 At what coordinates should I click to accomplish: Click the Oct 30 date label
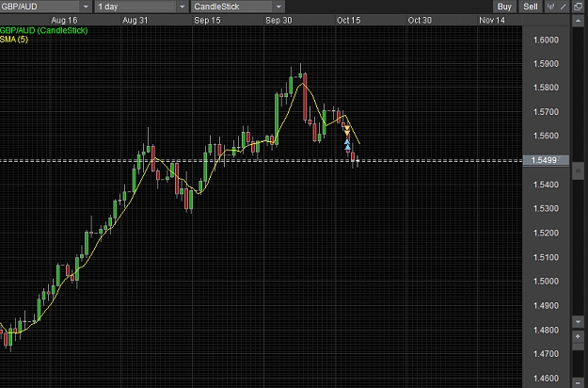(x=420, y=21)
